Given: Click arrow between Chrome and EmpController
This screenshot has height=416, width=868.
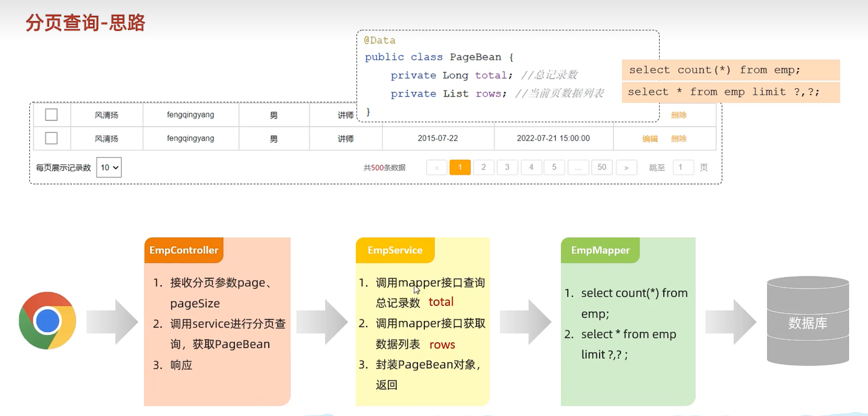Looking at the screenshot, I should point(112,322).
